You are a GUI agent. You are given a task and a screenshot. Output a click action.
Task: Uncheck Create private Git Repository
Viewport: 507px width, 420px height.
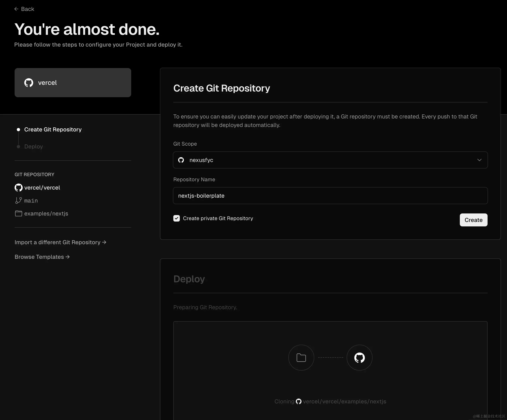pos(177,218)
